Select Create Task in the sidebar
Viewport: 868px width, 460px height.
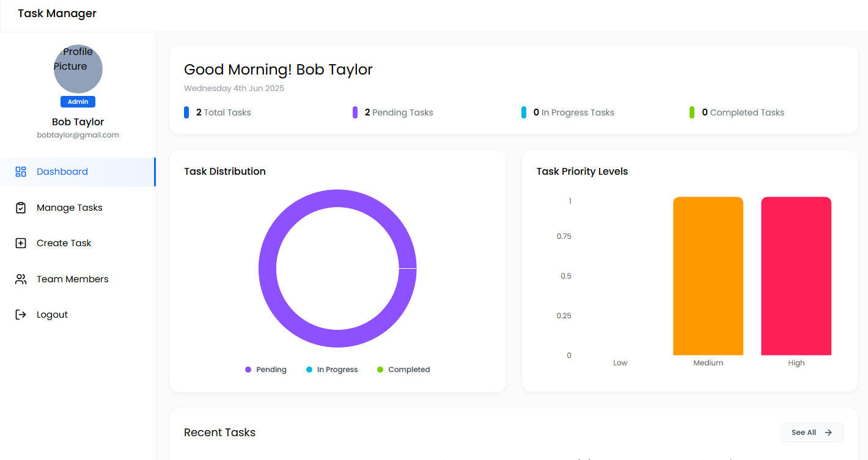coord(64,243)
